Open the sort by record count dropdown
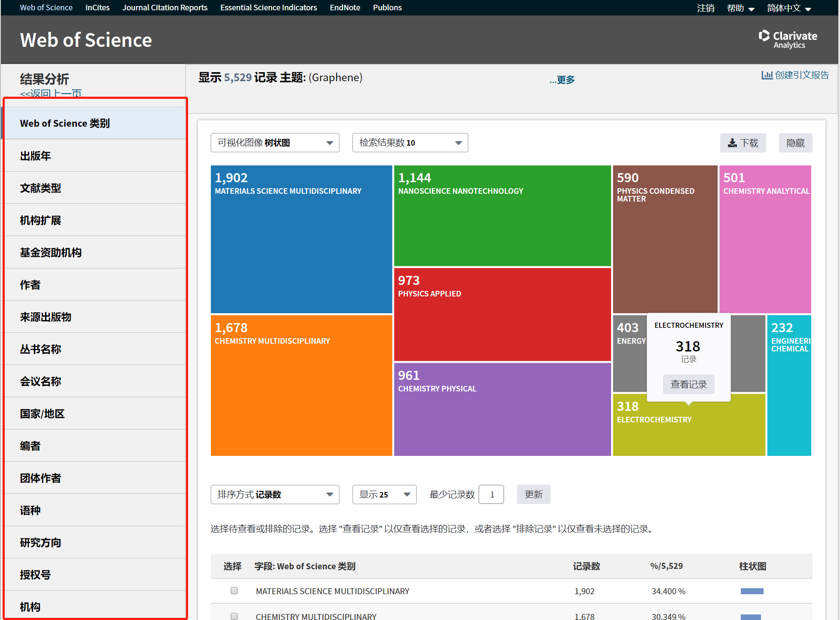The width and height of the screenshot is (840, 620). click(x=275, y=495)
